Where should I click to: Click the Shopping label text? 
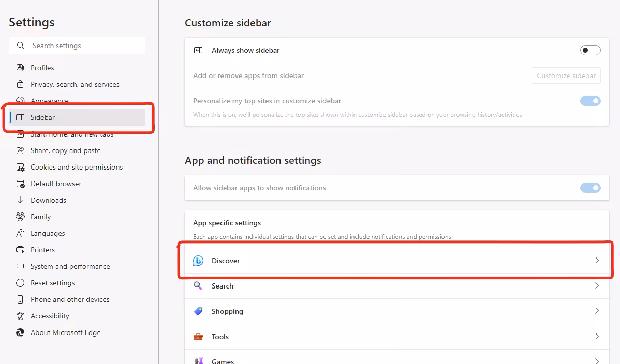(227, 311)
